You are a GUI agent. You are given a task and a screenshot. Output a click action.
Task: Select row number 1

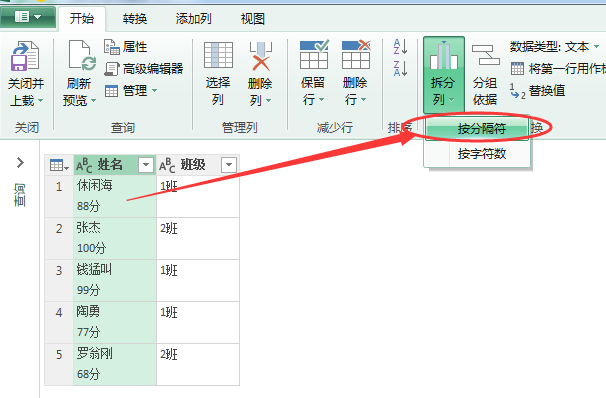click(x=59, y=196)
